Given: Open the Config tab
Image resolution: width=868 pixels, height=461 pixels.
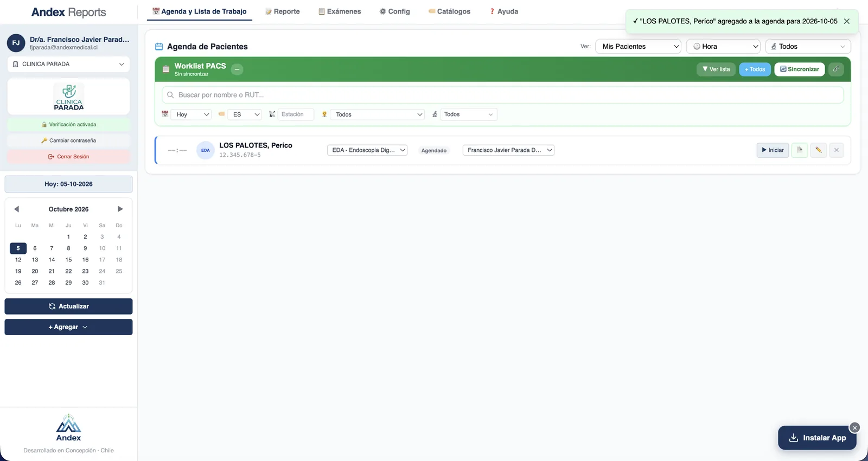Looking at the screenshot, I should [x=395, y=11].
